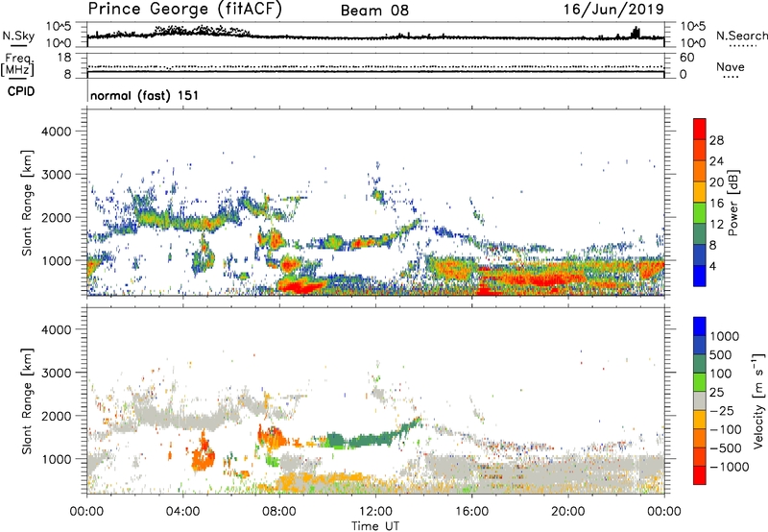Image resolution: width=768 pixels, height=532 pixels.
Task: Click the -1000 label on velocity colorbar
Action: tap(729, 467)
